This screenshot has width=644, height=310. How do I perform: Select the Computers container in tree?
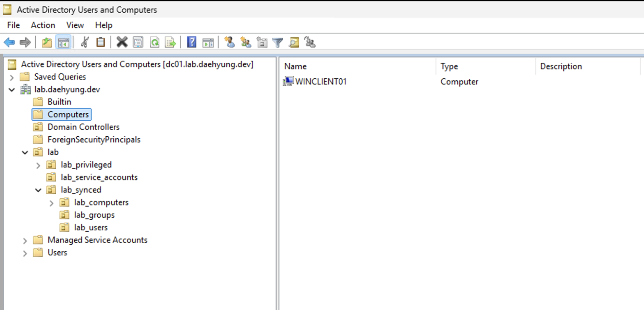tap(68, 115)
